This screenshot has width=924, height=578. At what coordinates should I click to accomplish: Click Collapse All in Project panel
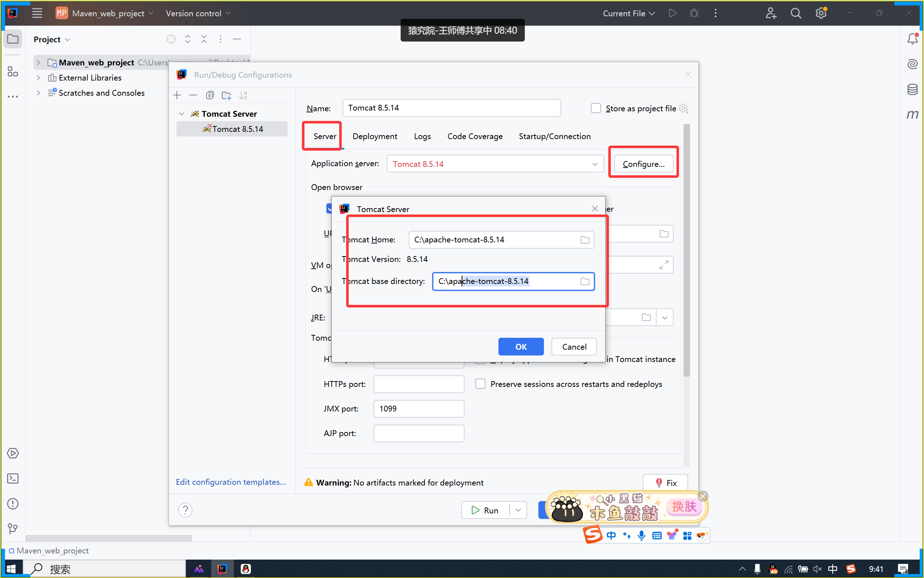point(204,39)
